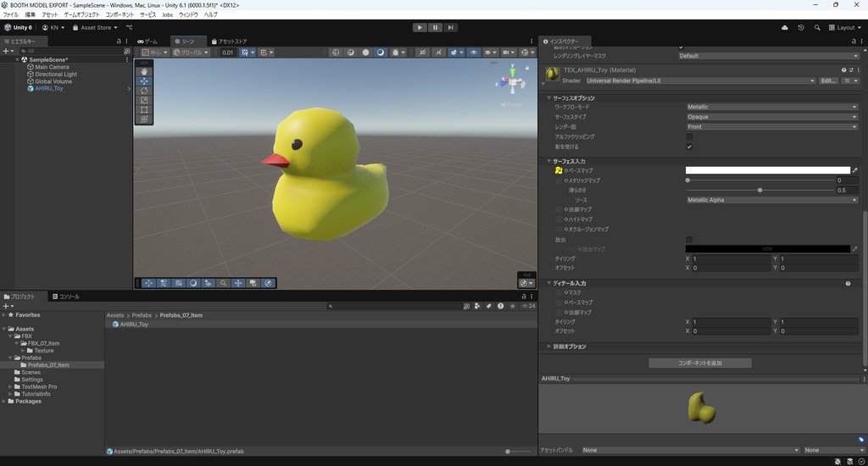Expand the AHIRU_Toy prefab arrow in Hierarchy

[129, 89]
